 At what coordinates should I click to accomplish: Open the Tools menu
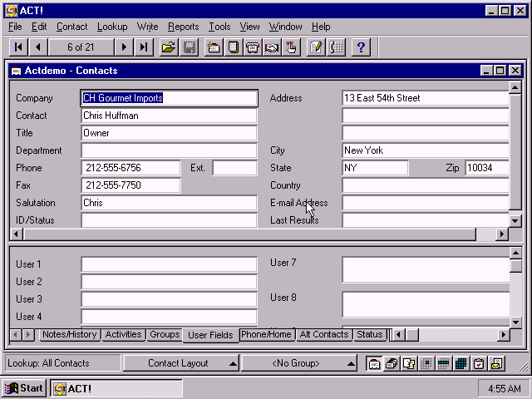pyautogui.click(x=219, y=27)
